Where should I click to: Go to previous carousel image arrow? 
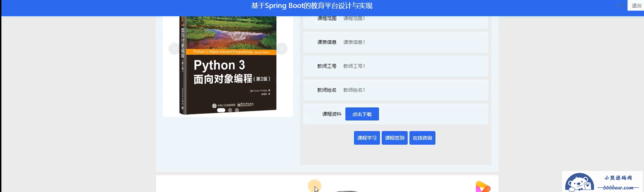(174, 48)
